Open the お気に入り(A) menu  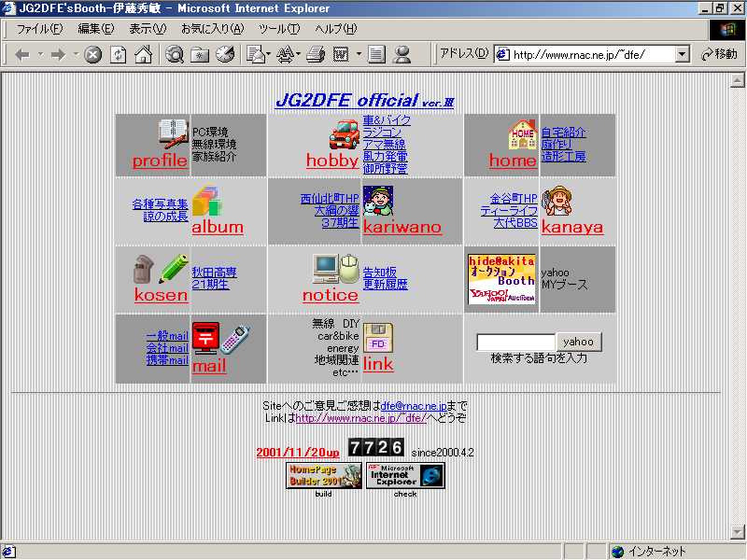pos(212,29)
